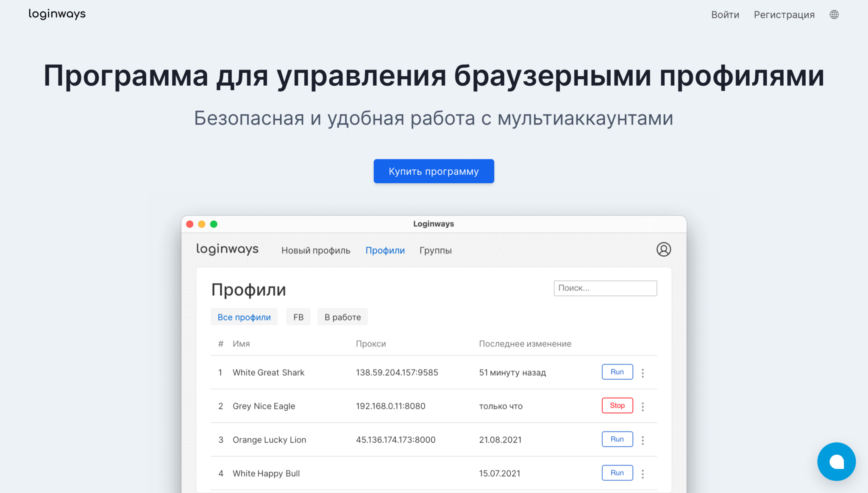Open the Группы menu item
Screen dimensions: 868x493
pyautogui.click(x=435, y=251)
